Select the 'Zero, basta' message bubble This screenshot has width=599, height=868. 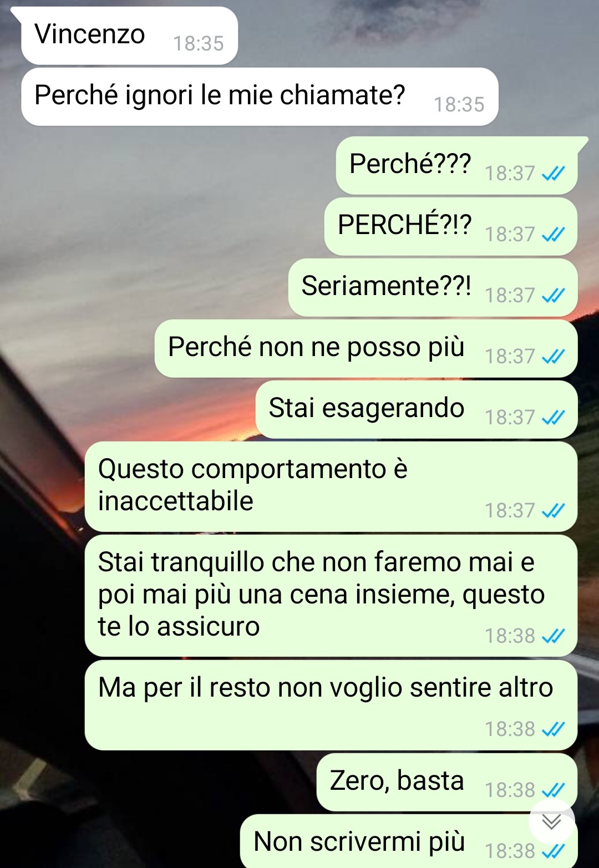tap(447, 782)
